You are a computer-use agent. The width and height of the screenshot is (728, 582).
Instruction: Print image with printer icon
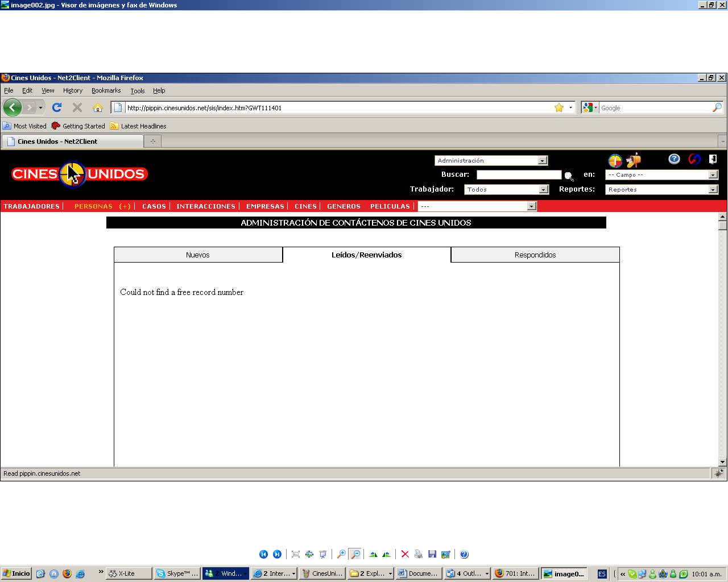(419, 554)
